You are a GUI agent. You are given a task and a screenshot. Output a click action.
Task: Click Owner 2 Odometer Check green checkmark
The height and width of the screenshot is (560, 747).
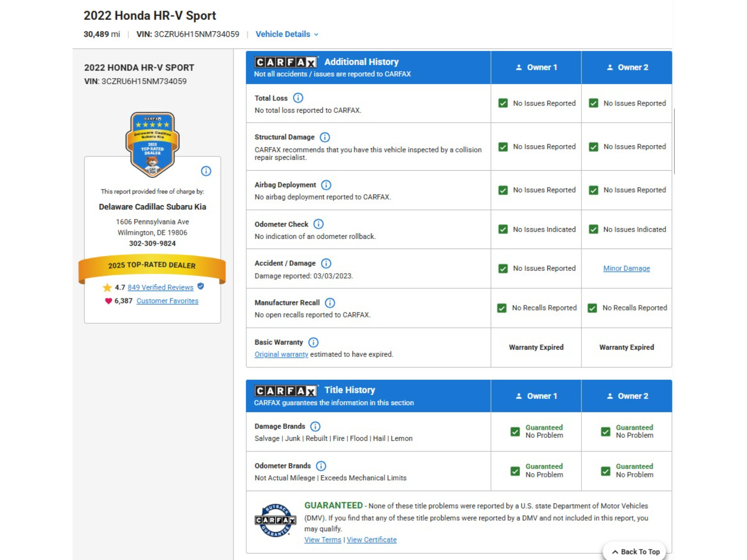(x=593, y=229)
